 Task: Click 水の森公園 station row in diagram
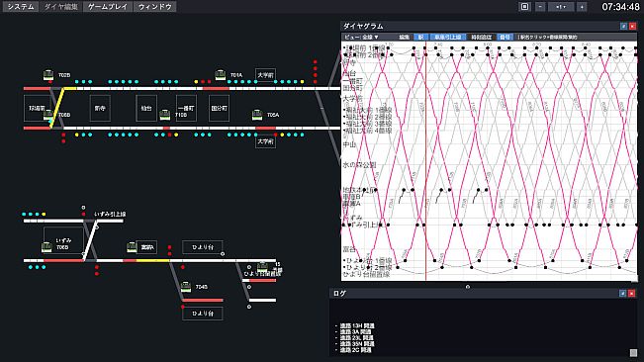[x=359, y=165]
